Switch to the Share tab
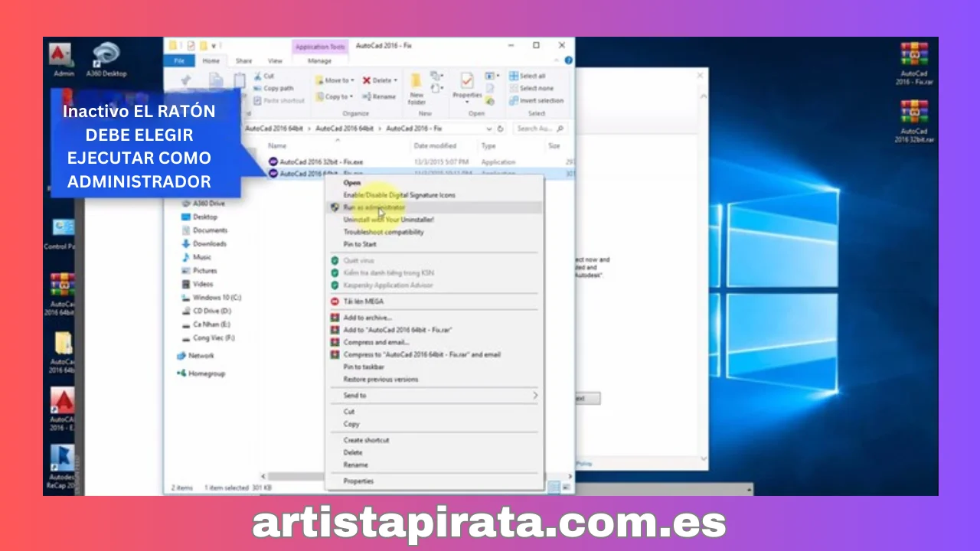Screen dimensions: 980x551 tap(243, 60)
